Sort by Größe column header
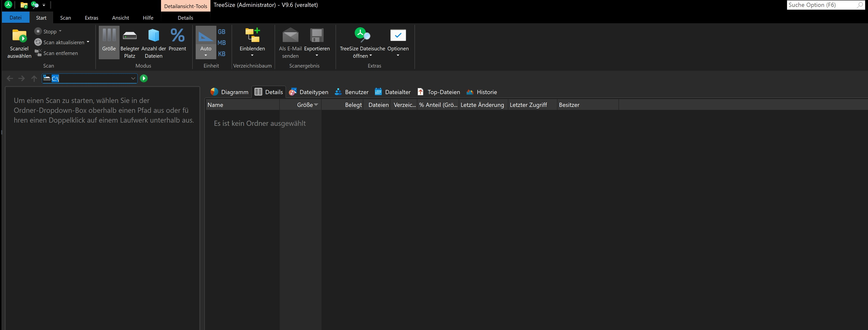868x330 pixels. (x=300, y=105)
